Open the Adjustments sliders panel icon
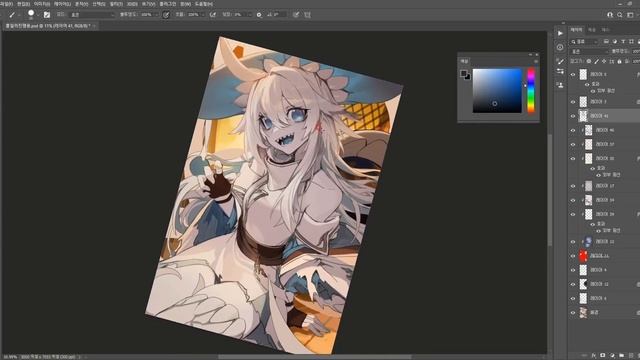This screenshot has width=640, height=360. [560, 71]
